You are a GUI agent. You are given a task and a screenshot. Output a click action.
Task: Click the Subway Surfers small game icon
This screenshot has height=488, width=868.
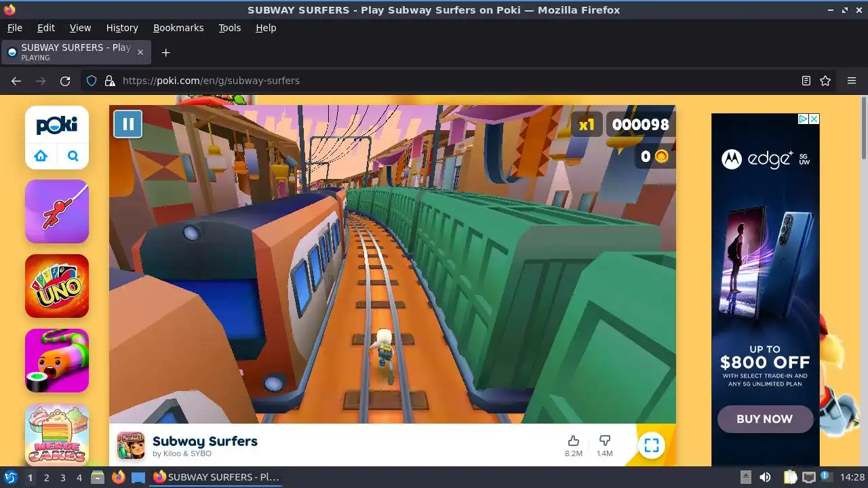tap(131, 445)
